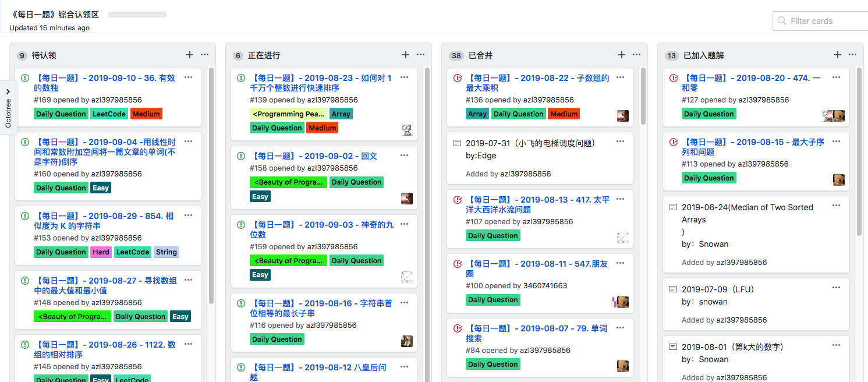Add a card to 待认领 column
The height and width of the screenshot is (382, 868).
pyautogui.click(x=189, y=55)
